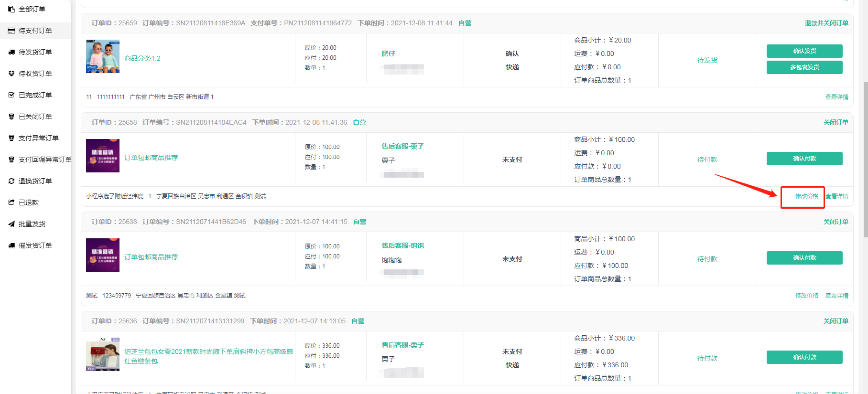Select the 待发货订单 truck icon
This screenshot has width=868, height=394.
11,52
